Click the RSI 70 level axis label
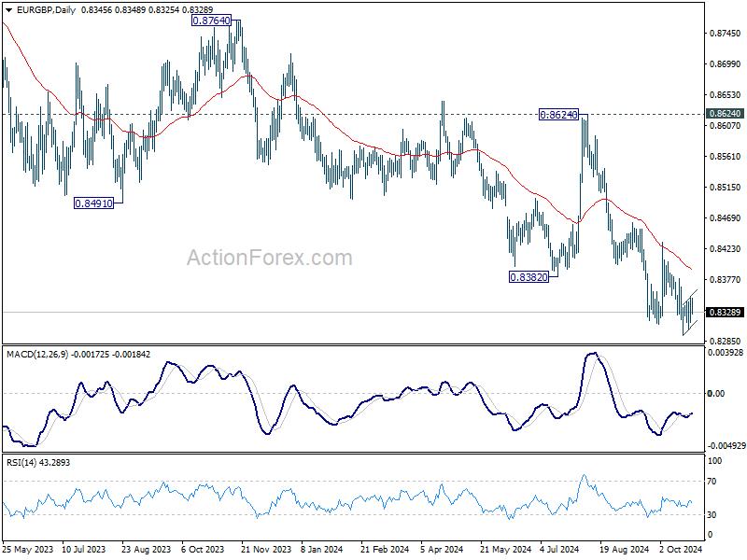 click(712, 482)
